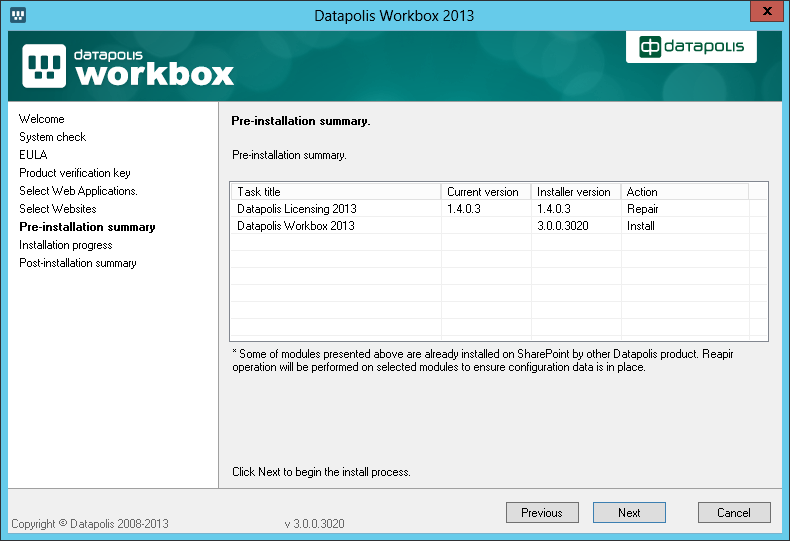The height and width of the screenshot is (541, 790).
Task: Click the Datapolis logo in the banner
Action: [691, 46]
